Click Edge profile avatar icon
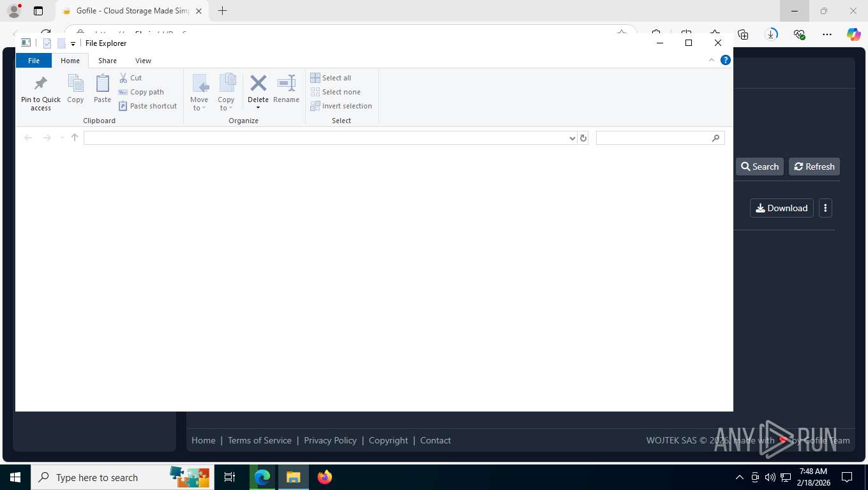 (x=14, y=11)
